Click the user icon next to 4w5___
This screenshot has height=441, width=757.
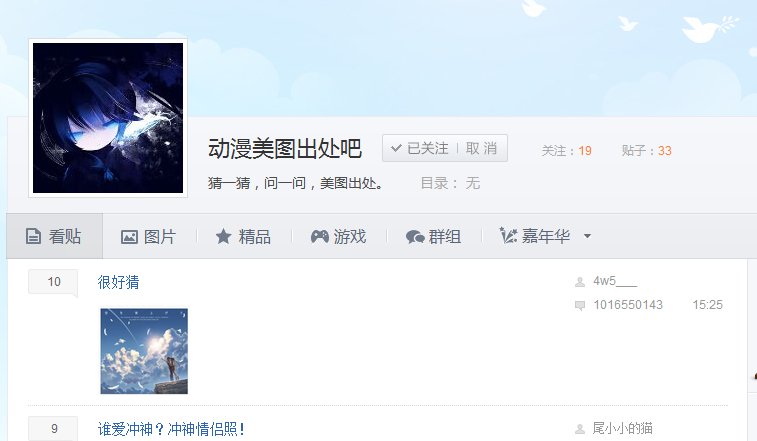(580, 282)
